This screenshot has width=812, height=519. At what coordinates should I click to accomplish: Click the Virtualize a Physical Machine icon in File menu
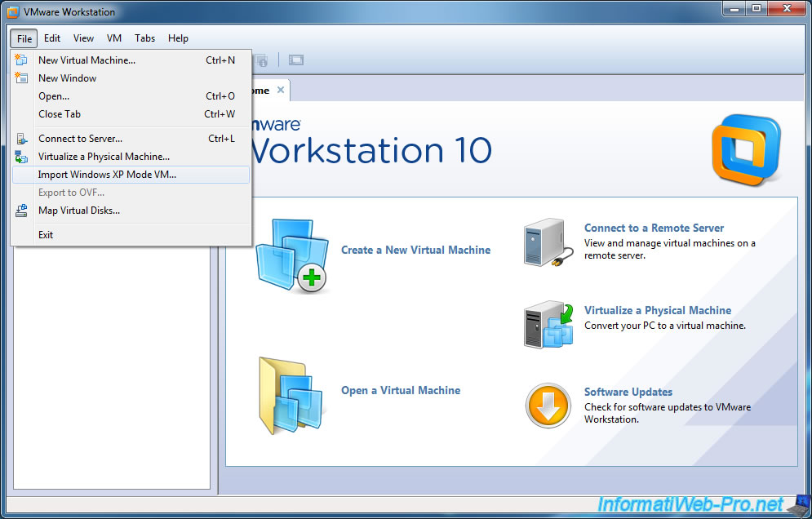click(21, 157)
